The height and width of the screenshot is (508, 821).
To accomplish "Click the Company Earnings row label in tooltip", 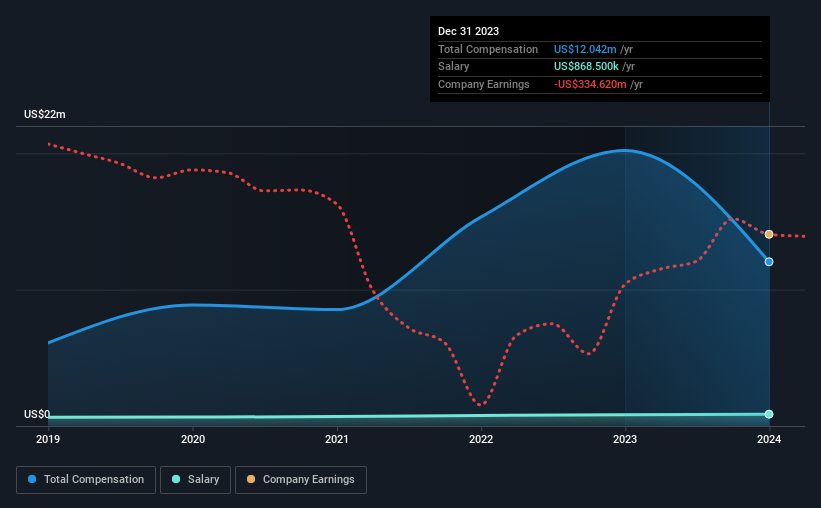I will coord(483,84).
